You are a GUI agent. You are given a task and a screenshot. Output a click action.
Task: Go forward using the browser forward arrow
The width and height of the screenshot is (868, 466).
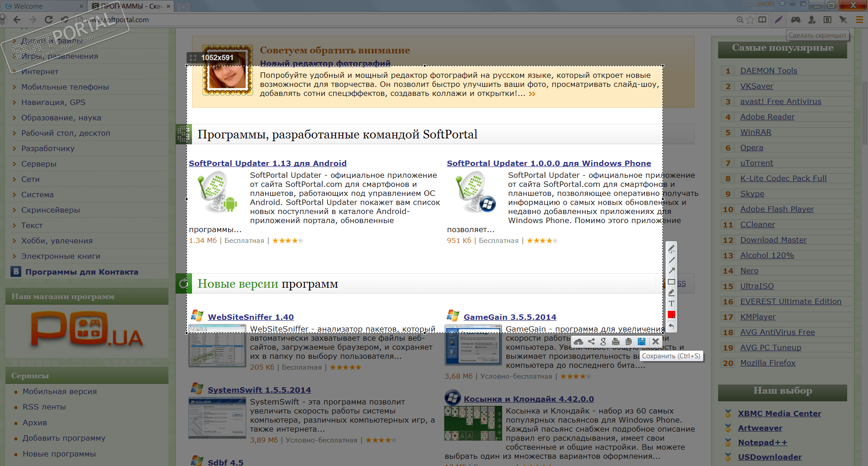[x=33, y=19]
